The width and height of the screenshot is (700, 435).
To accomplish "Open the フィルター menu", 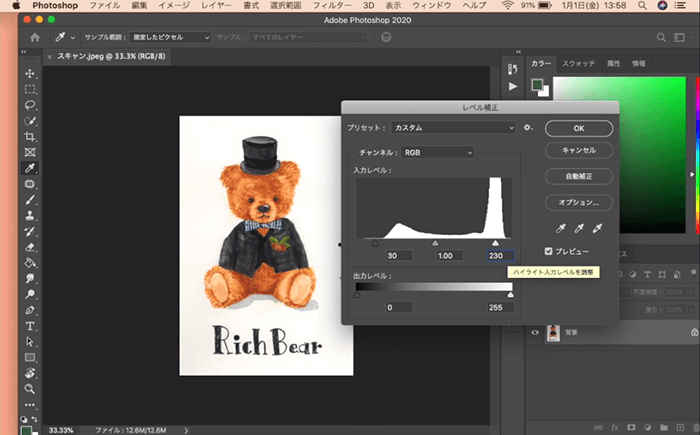I will click(x=332, y=5).
